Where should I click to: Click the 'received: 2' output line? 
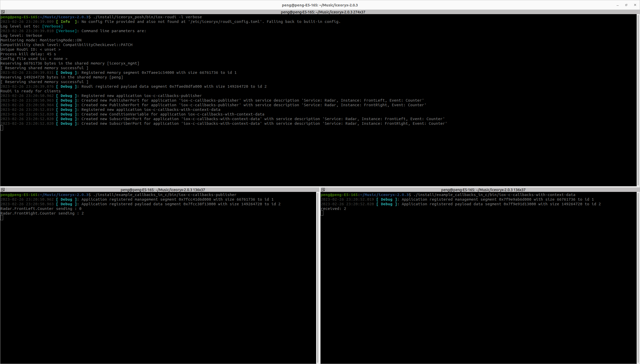(334, 209)
